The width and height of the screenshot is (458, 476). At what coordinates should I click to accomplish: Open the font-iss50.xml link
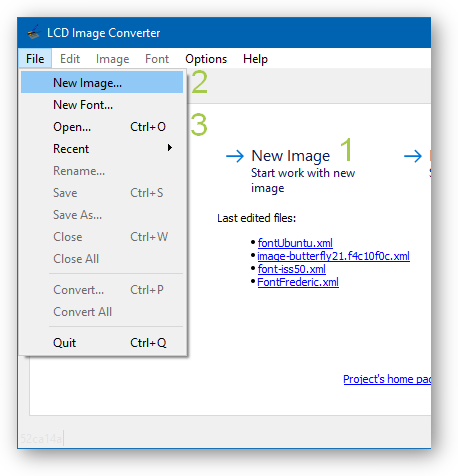tap(292, 269)
